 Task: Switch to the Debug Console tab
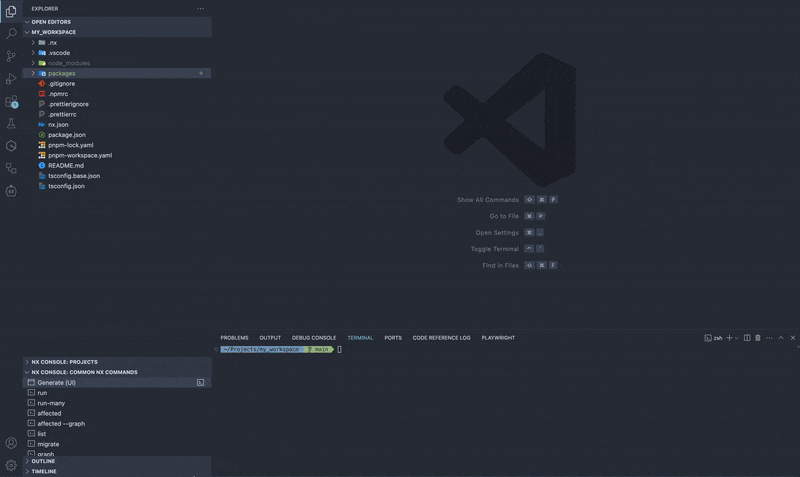(314, 338)
